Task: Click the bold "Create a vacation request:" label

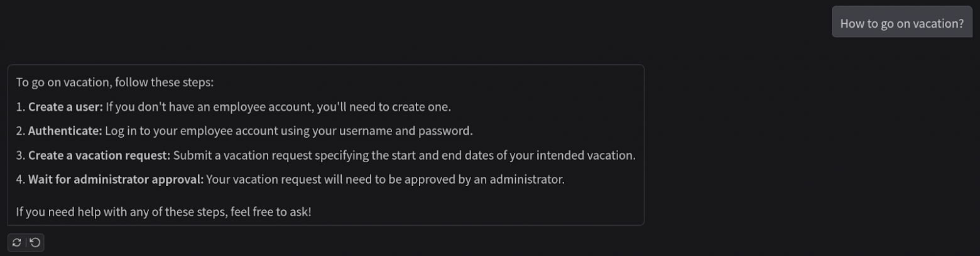Action: click(x=99, y=155)
